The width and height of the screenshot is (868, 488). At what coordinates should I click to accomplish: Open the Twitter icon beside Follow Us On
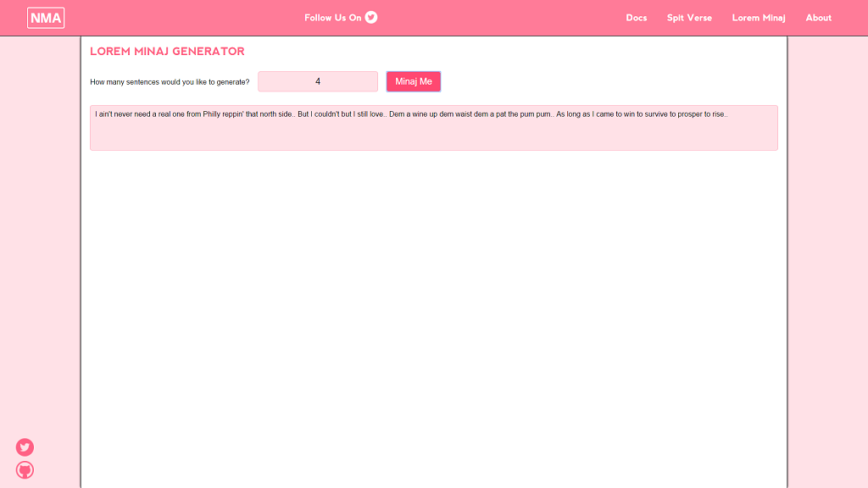point(371,18)
